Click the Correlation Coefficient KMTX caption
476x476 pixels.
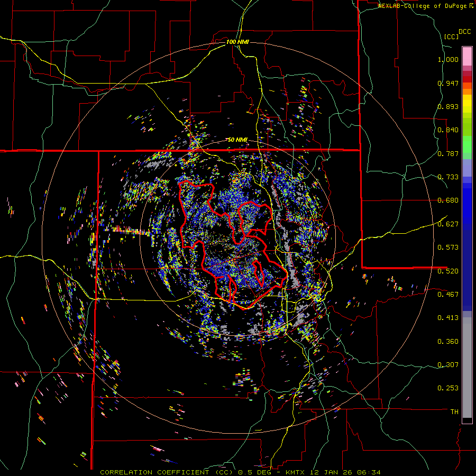[x=240, y=472]
